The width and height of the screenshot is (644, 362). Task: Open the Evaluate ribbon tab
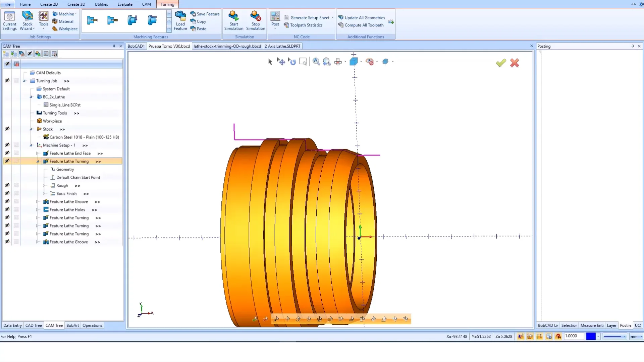[x=125, y=4]
